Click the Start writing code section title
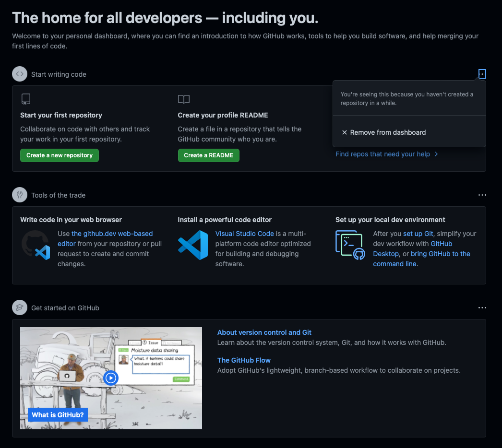 point(59,74)
